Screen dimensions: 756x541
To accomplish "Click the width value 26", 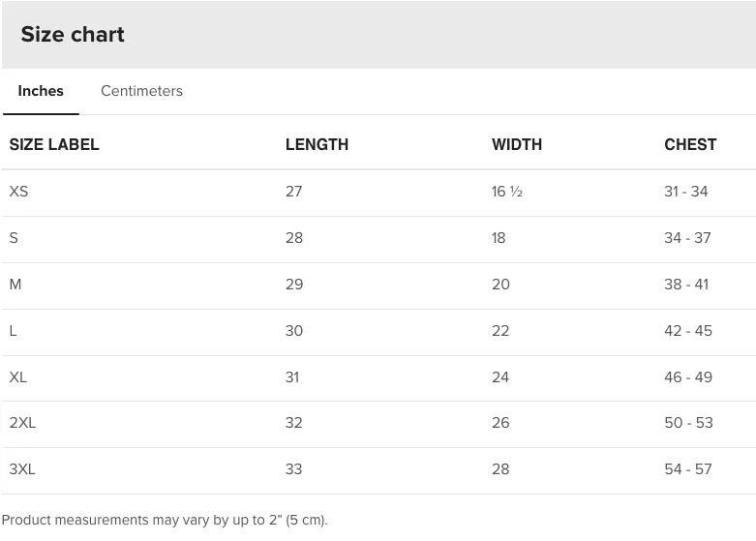I will pos(500,422).
